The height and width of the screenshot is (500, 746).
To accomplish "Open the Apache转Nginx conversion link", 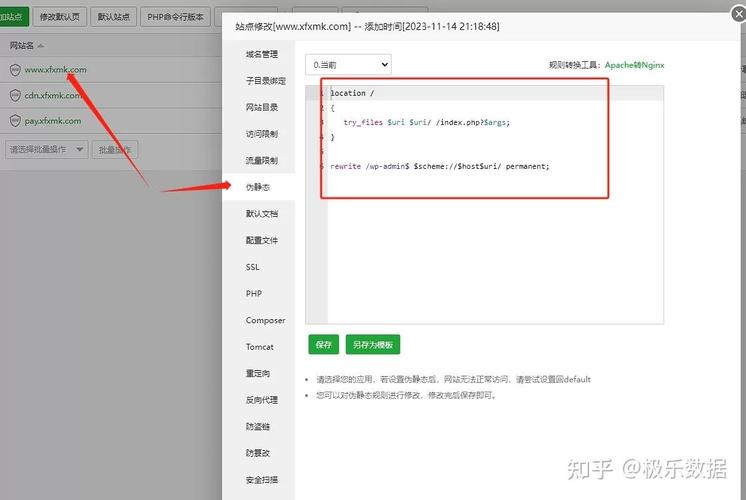I will click(634, 65).
